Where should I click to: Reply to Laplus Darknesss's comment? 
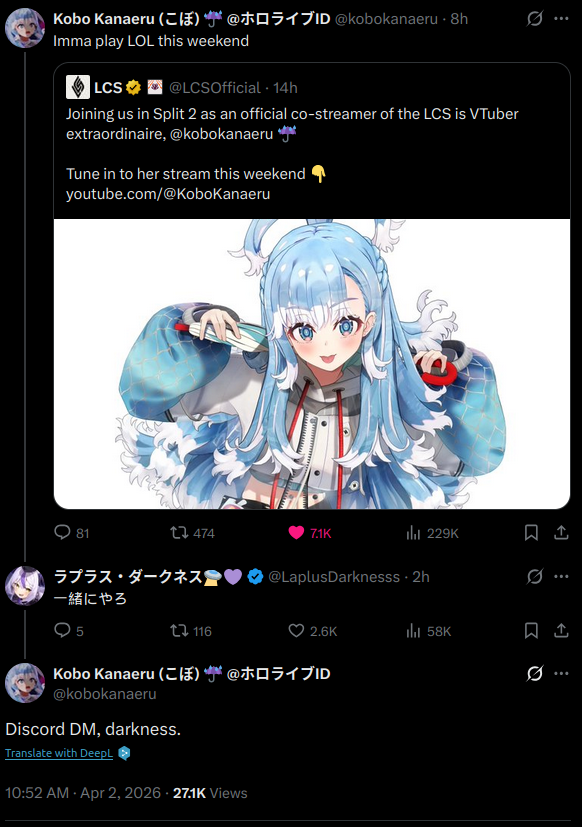tap(69, 631)
